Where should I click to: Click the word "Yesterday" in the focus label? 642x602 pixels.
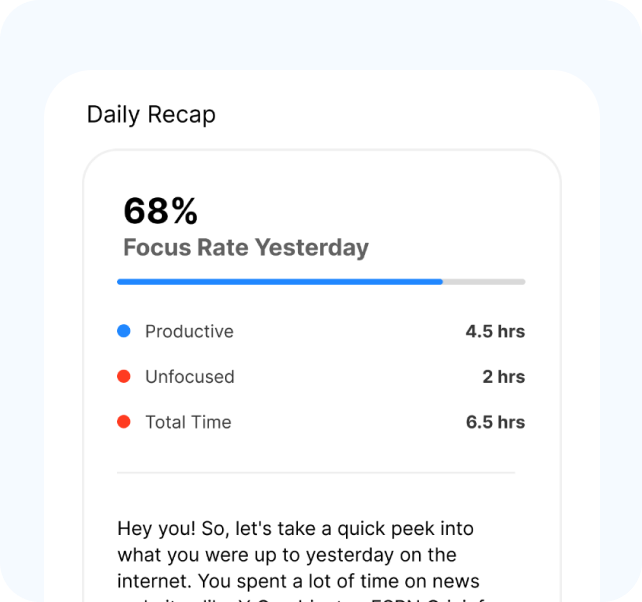coord(311,247)
